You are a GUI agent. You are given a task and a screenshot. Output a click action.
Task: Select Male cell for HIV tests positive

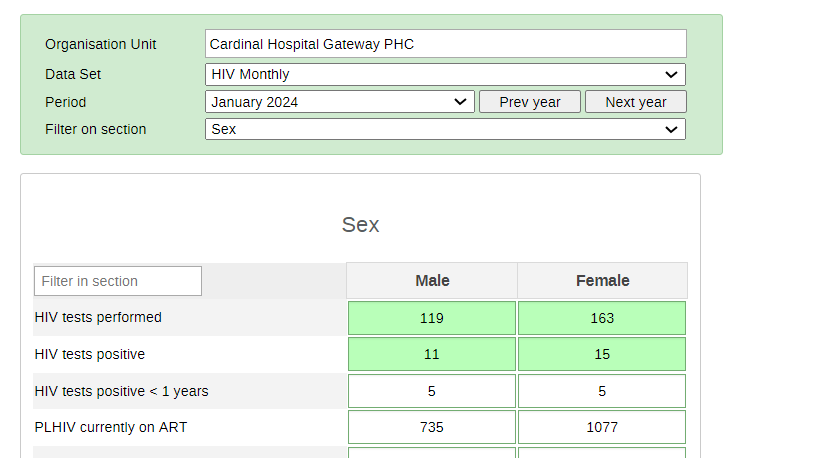coord(432,354)
